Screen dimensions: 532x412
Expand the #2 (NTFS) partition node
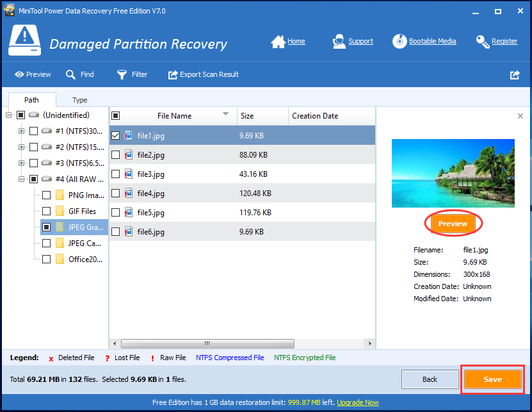pyautogui.click(x=21, y=147)
